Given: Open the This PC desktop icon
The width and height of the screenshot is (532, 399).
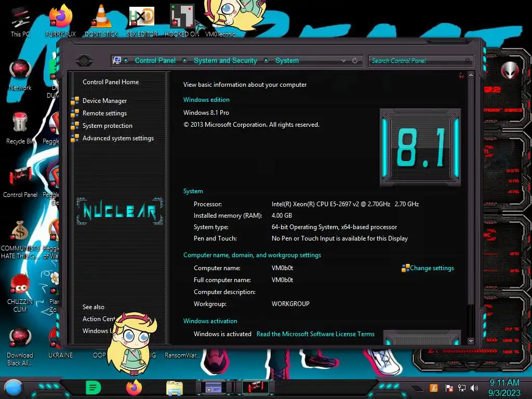Looking at the screenshot, I should [20, 22].
